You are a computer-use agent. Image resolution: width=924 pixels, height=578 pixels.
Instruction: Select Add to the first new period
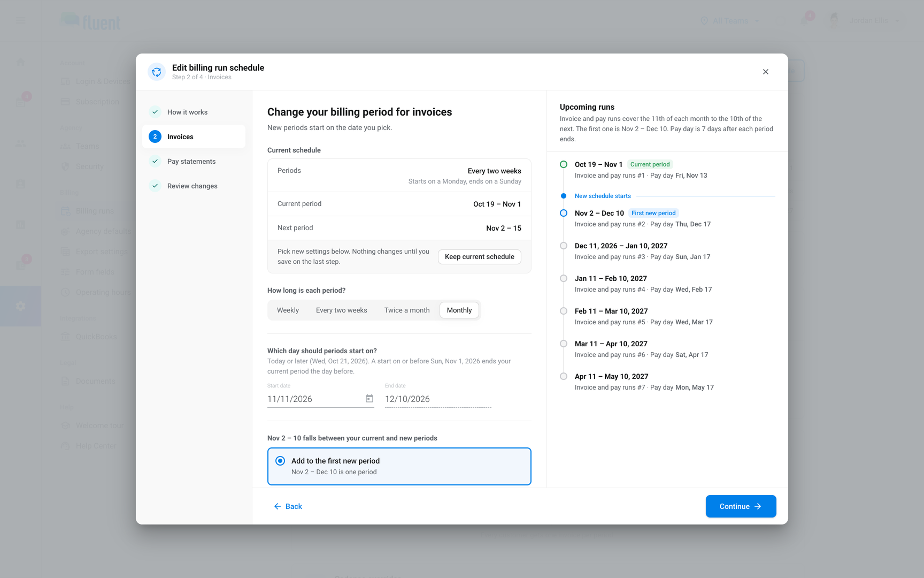point(399,466)
